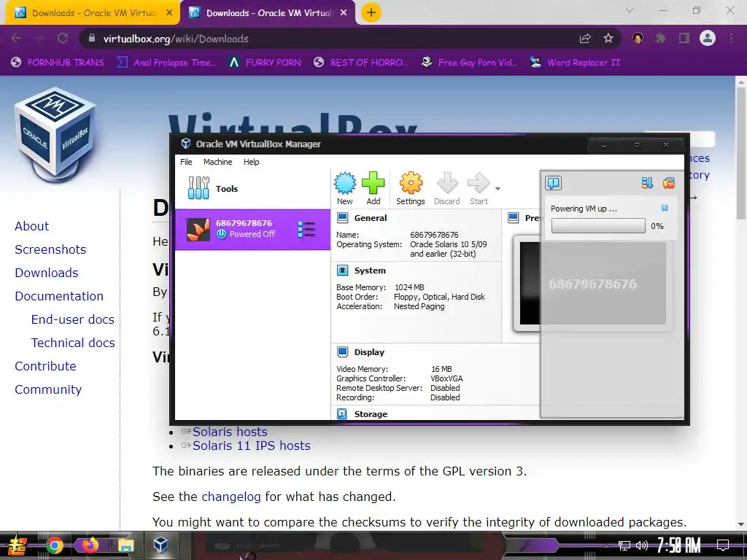Open the Chrome three-dot menu
Screen dimensions: 747x560
click(731, 38)
